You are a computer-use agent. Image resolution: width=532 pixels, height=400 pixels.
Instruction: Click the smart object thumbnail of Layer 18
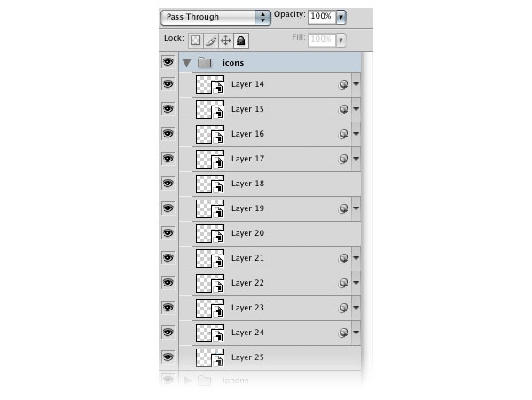tap(209, 184)
